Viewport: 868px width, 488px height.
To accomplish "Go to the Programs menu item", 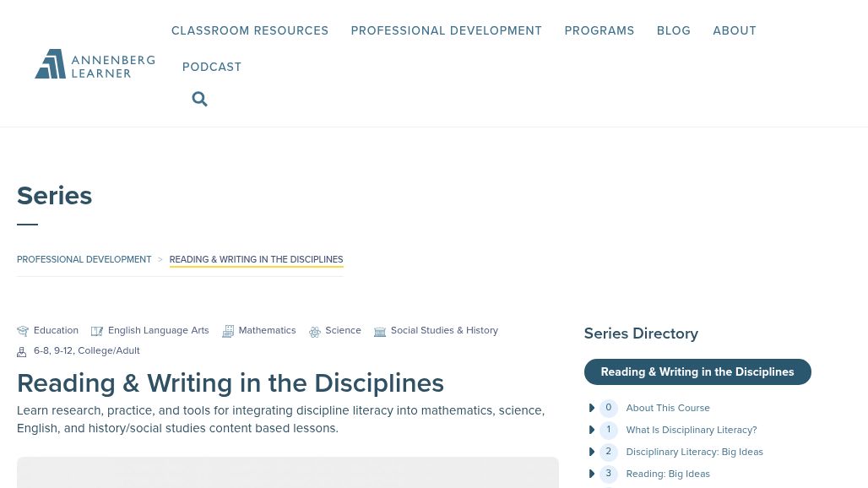I will pyautogui.click(x=599, y=31).
